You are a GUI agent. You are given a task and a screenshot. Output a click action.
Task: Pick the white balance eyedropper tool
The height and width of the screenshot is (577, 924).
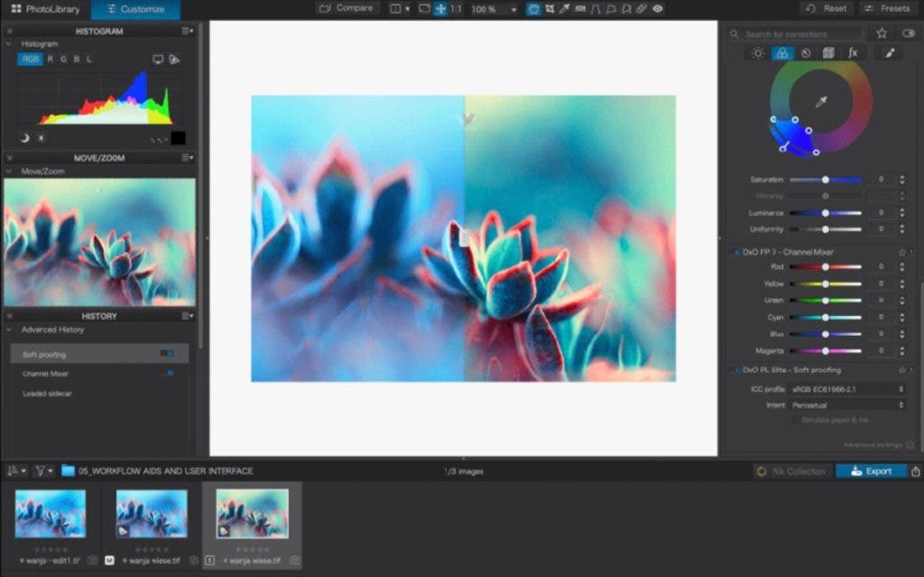[x=565, y=9]
